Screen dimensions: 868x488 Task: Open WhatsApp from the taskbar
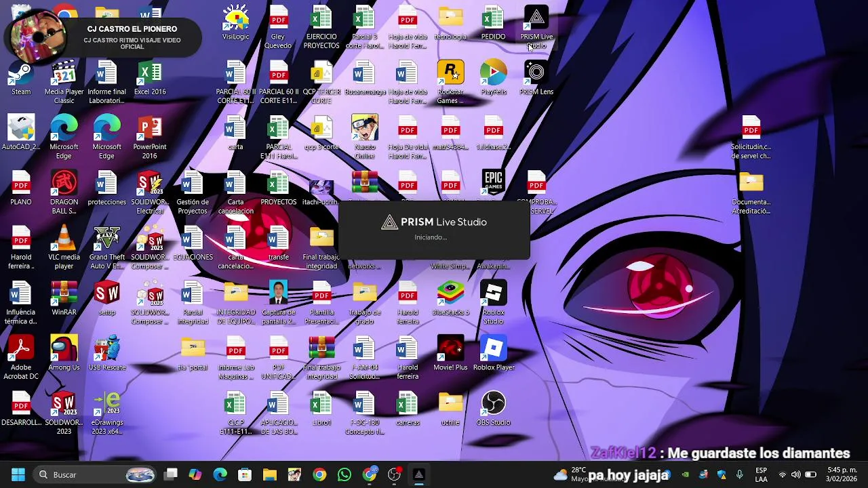(x=344, y=474)
